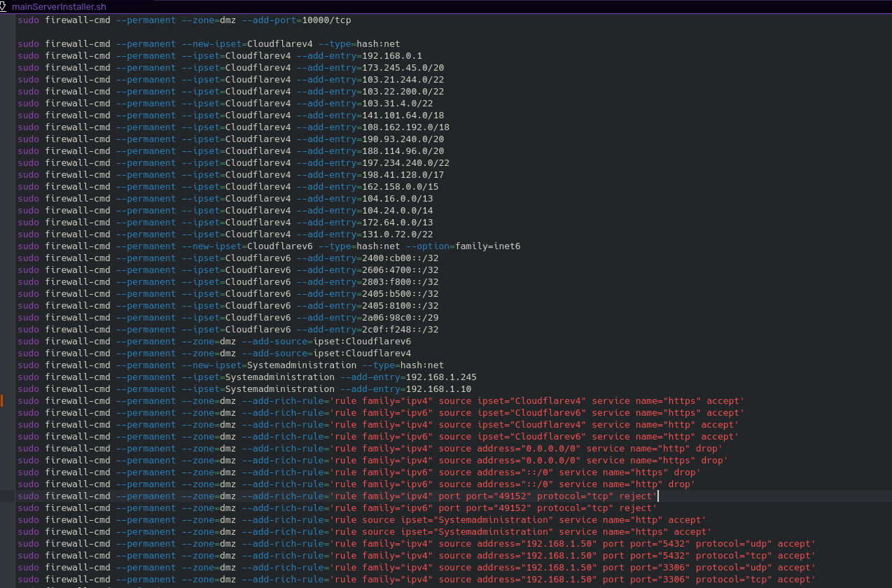The image size is (892, 588).
Task: Click the family=inet6 option text
Action: tap(488, 246)
